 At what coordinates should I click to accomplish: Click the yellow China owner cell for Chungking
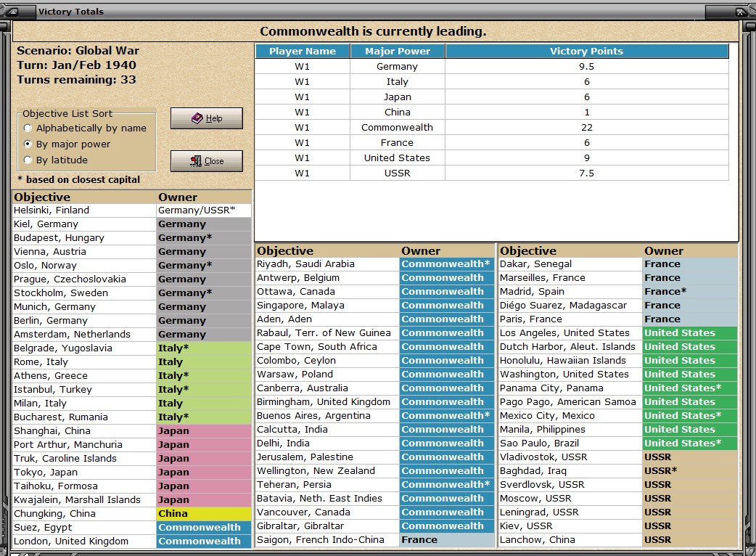point(203,514)
